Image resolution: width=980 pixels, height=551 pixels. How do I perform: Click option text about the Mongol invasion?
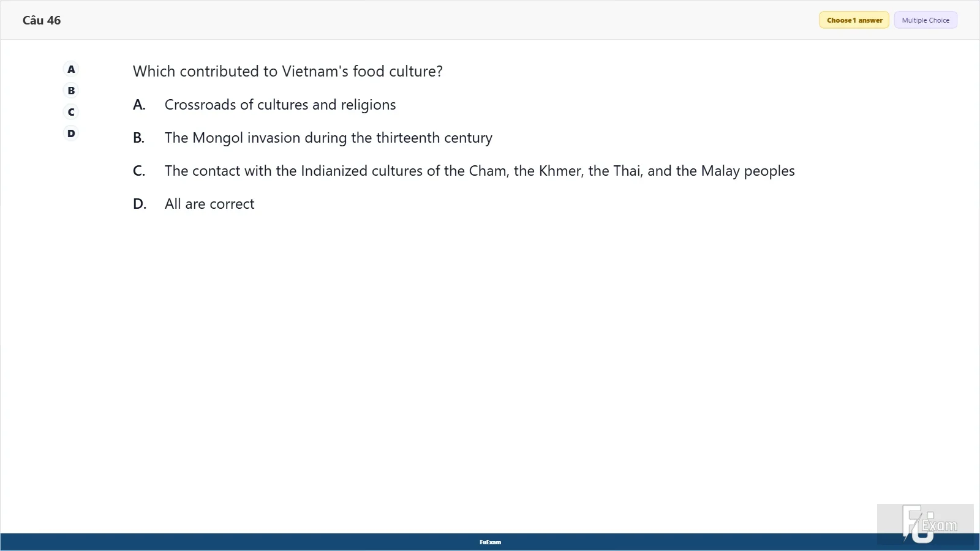click(x=328, y=138)
